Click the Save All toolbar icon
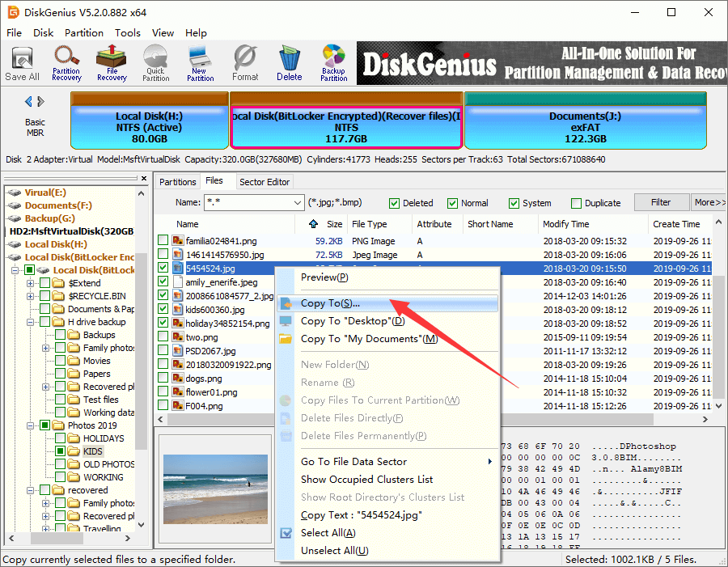Screen dimensions: 728x567 (22, 63)
